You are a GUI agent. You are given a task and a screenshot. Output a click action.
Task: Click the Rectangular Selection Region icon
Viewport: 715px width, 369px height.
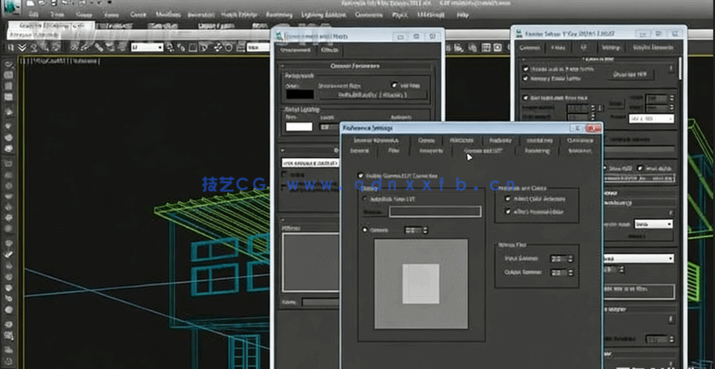click(x=192, y=47)
